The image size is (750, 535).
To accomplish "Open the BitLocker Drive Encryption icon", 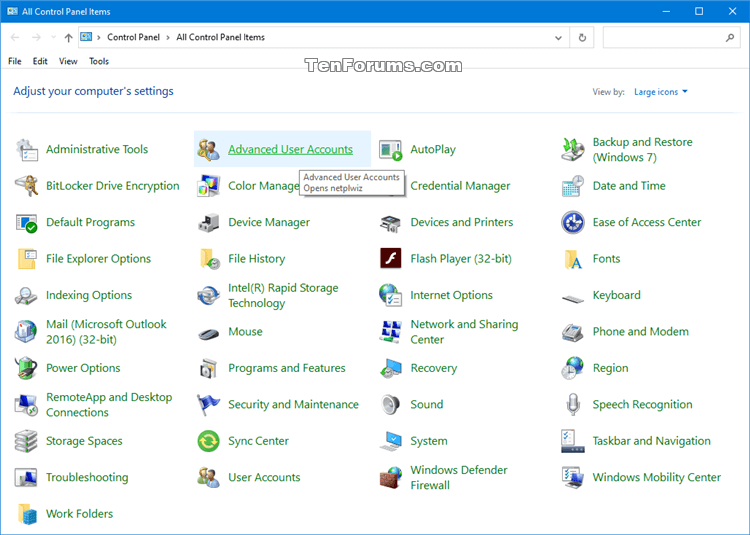I will pos(26,186).
